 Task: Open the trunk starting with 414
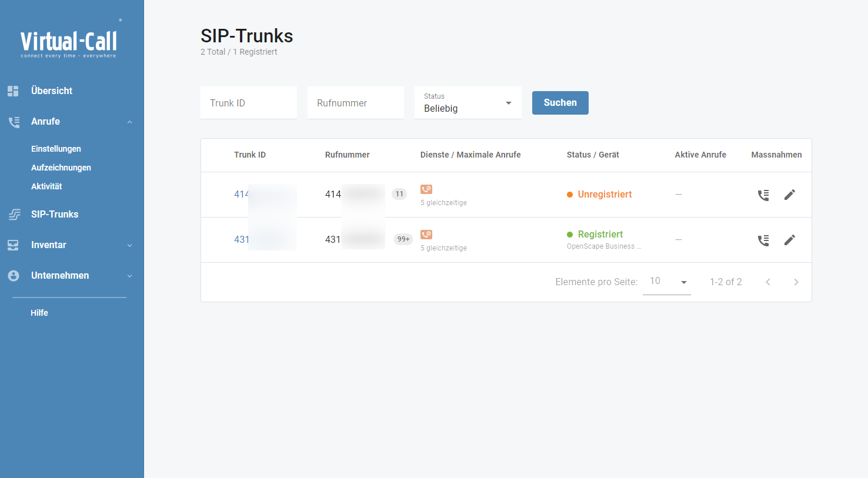point(242,194)
